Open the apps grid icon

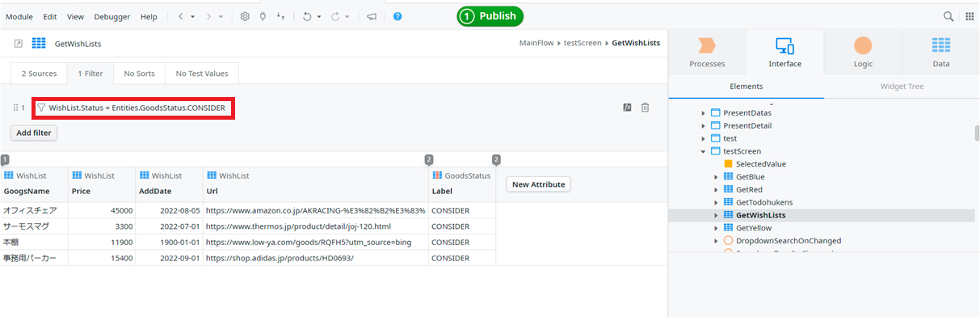coord(969,16)
